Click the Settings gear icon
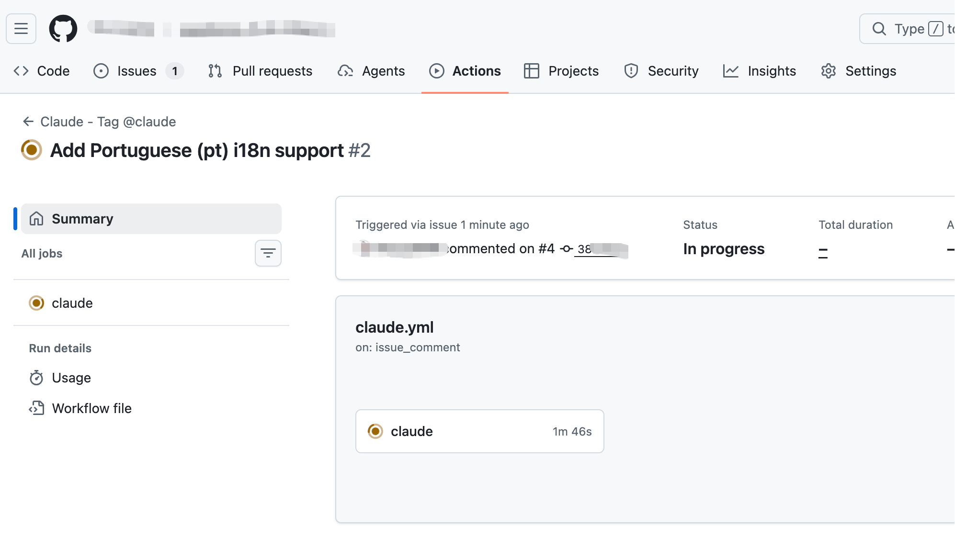The width and height of the screenshot is (955, 560). 828,71
